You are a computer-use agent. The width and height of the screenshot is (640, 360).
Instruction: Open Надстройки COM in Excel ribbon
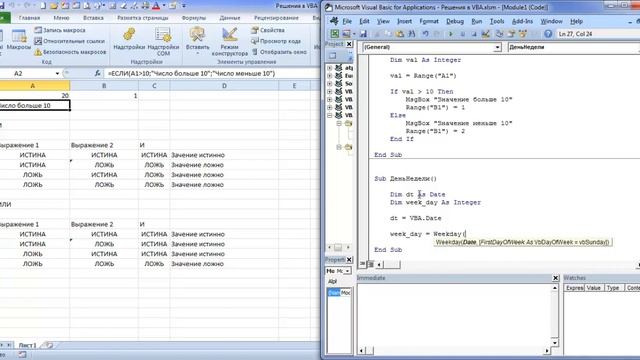tap(163, 42)
